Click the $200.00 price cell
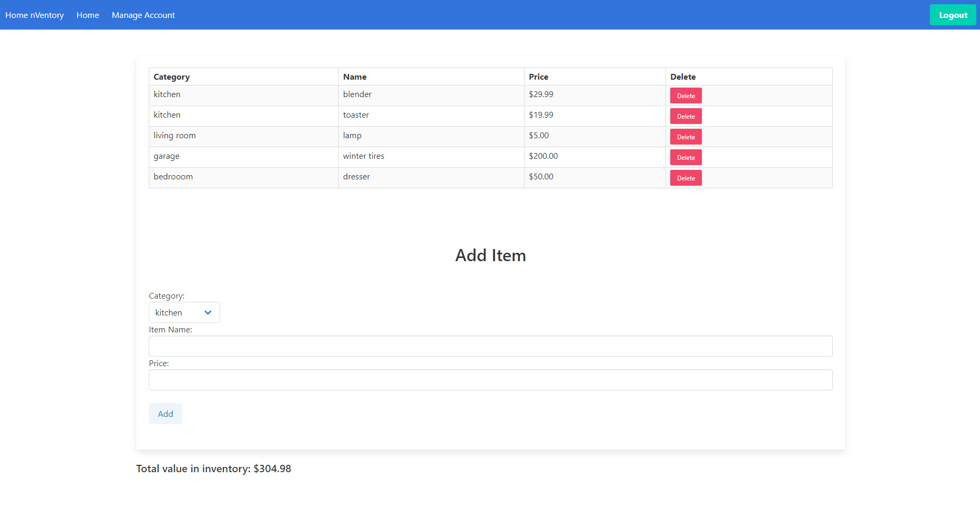 [x=543, y=156]
